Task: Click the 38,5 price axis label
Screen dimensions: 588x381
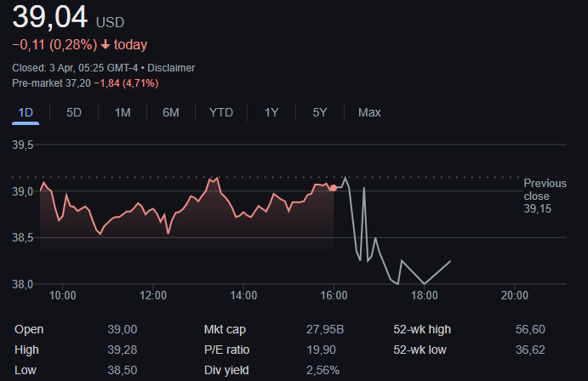Action: 22,238
